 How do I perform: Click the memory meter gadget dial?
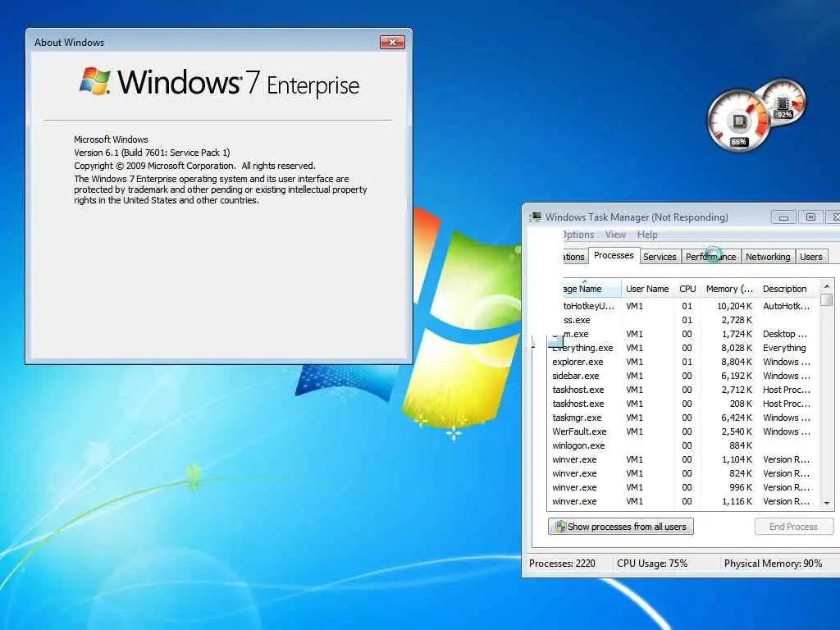[x=783, y=102]
